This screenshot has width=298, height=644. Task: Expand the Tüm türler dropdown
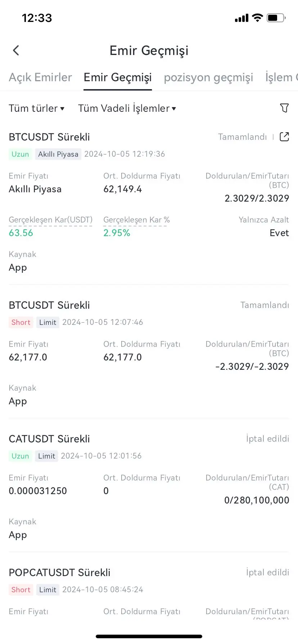click(36, 108)
